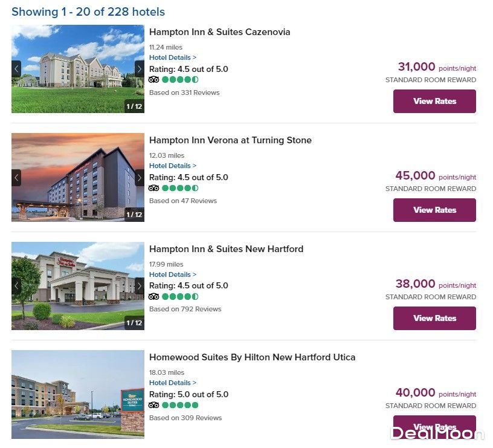View Rates for Hampton Inn New Hartford
This screenshot has width=493, height=448.
[x=434, y=319]
